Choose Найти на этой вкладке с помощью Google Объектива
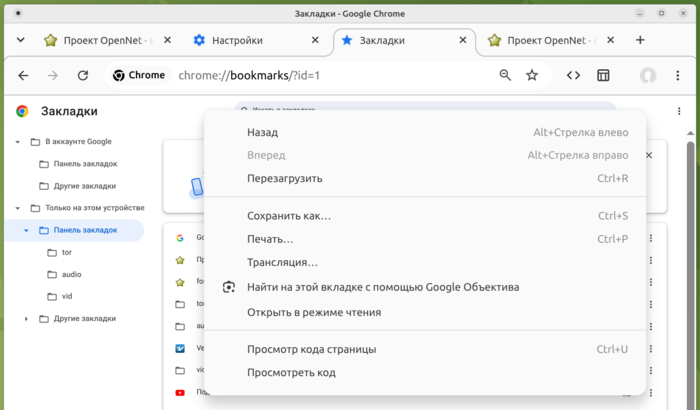700x410 pixels. 425,287
